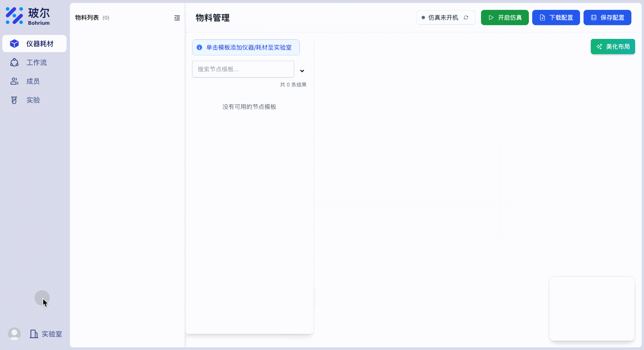Image resolution: width=644 pixels, height=350 pixels.
Task: Open the 实验 experiment flask icon
Action: click(x=14, y=100)
